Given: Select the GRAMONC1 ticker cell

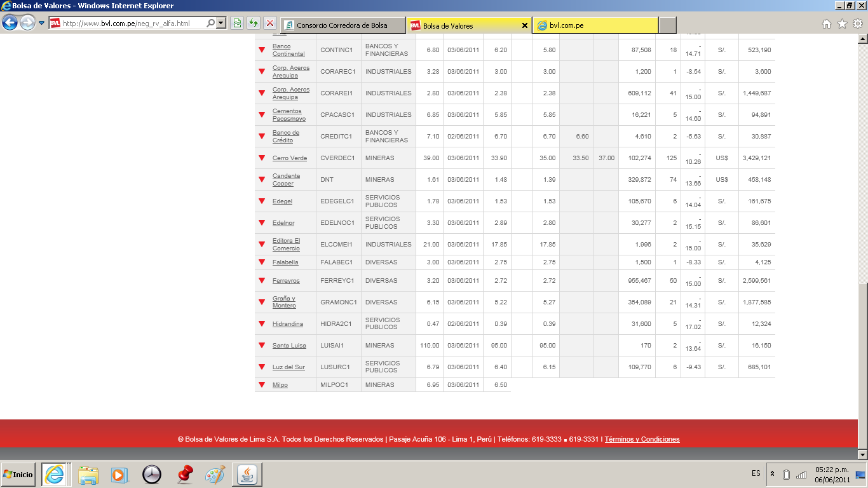Looking at the screenshot, I should pyautogui.click(x=339, y=302).
